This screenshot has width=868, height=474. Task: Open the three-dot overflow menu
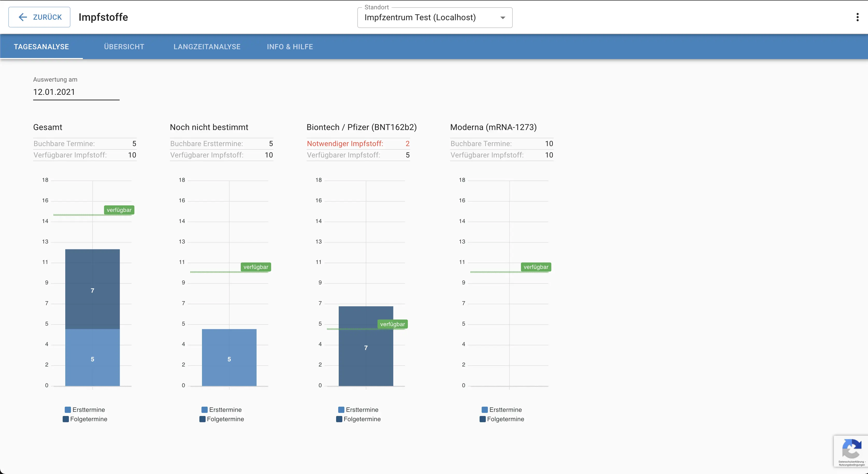coord(857,17)
